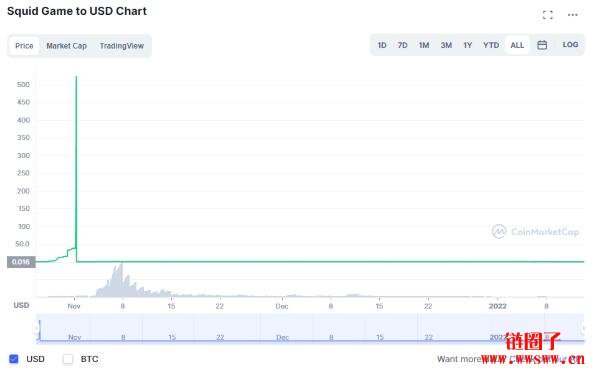
Task: Choose the 3M time range
Action: click(x=446, y=45)
